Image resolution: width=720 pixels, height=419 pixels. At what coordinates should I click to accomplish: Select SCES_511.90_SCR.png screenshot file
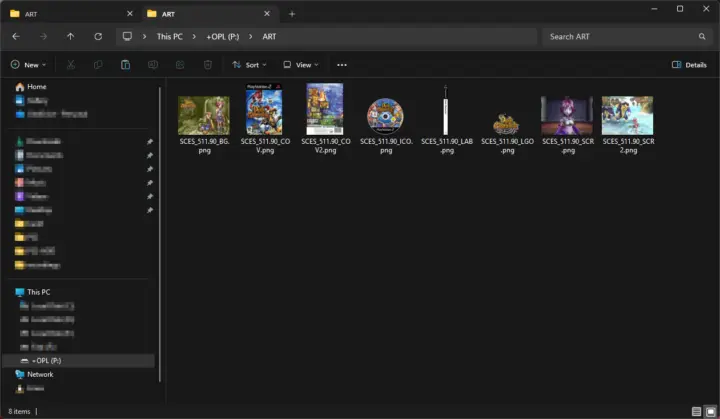click(568, 125)
